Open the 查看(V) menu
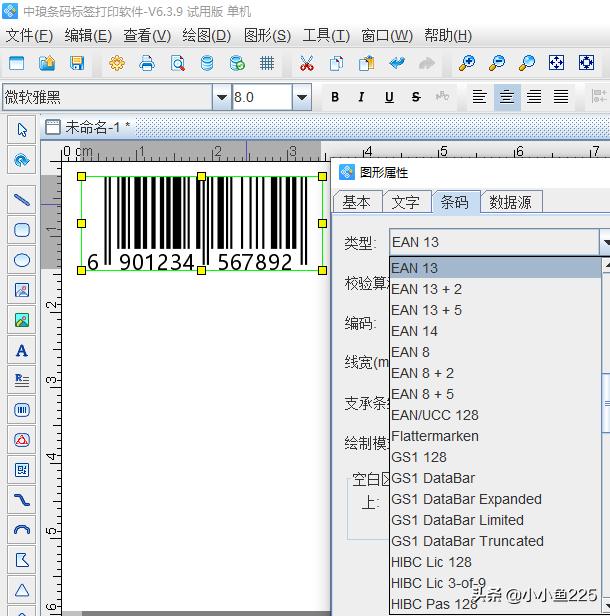The height and width of the screenshot is (616, 610). [x=147, y=36]
